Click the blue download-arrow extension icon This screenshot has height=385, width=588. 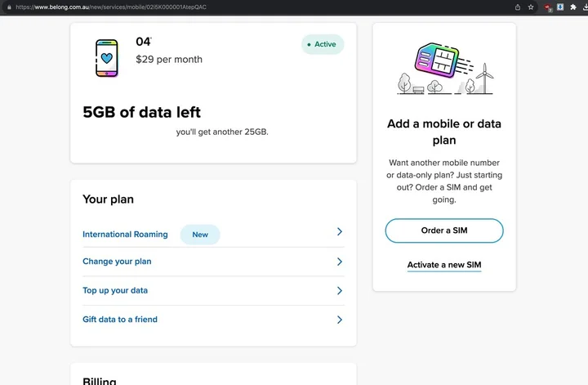pyautogui.click(x=560, y=7)
